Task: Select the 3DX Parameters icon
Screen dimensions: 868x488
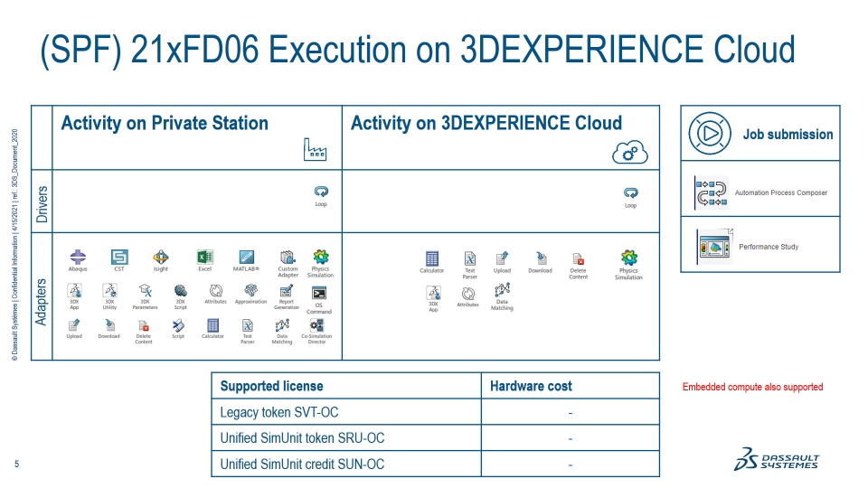Action: pyautogui.click(x=145, y=291)
